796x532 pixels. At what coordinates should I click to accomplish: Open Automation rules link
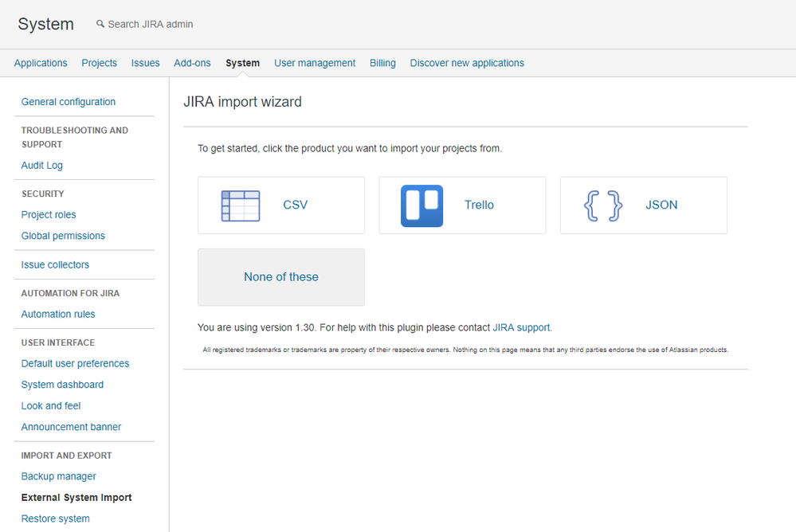[x=58, y=314]
